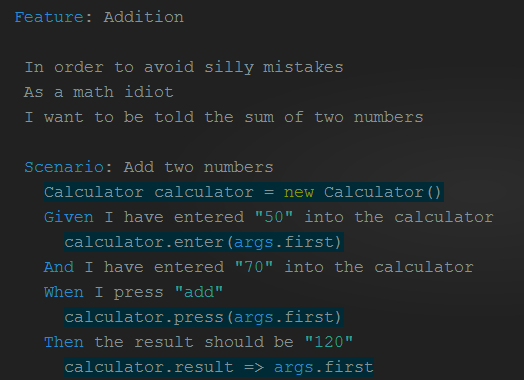Click the "Add two numbers" scenario title
The width and height of the screenshot is (524, 380).
click(x=199, y=167)
